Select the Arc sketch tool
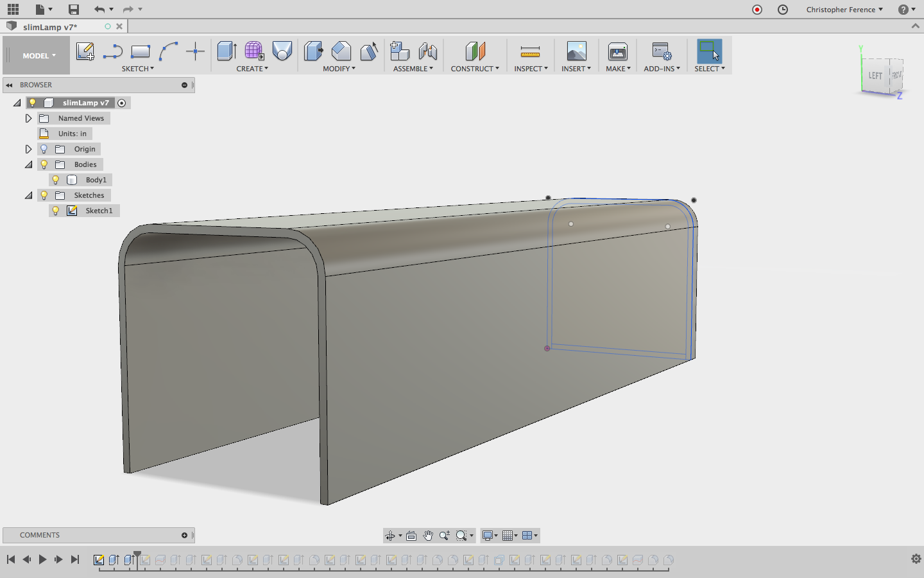 [168, 51]
